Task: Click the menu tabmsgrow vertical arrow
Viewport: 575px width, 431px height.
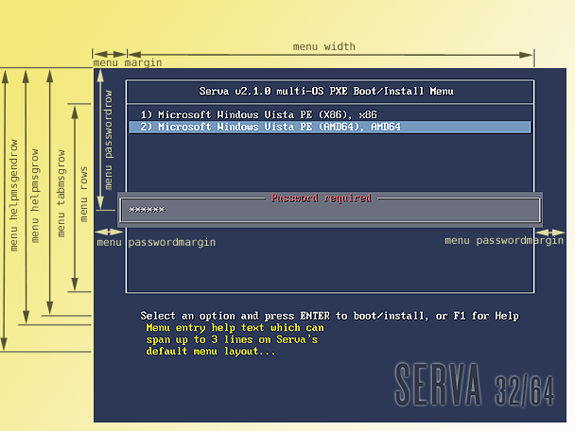Action: point(50,192)
